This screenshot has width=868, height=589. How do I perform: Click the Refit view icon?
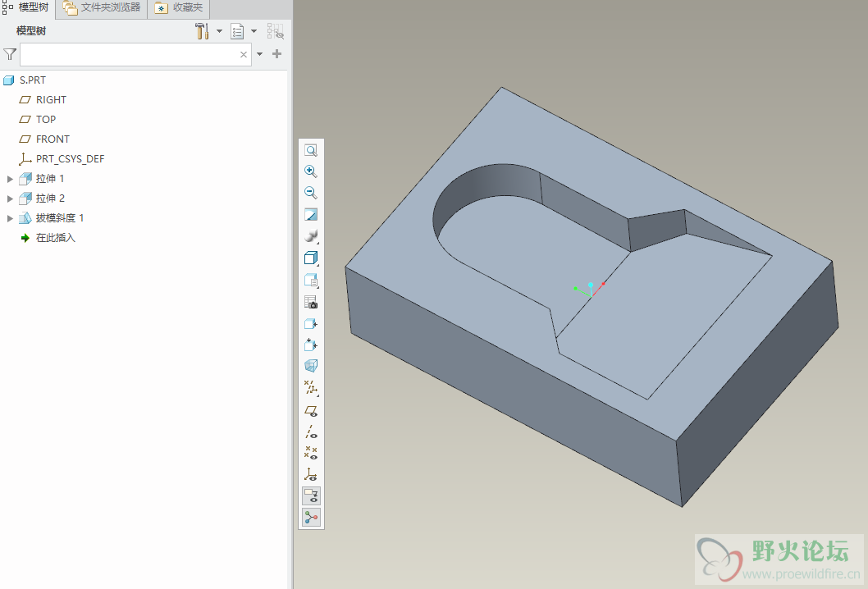pos(311,151)
